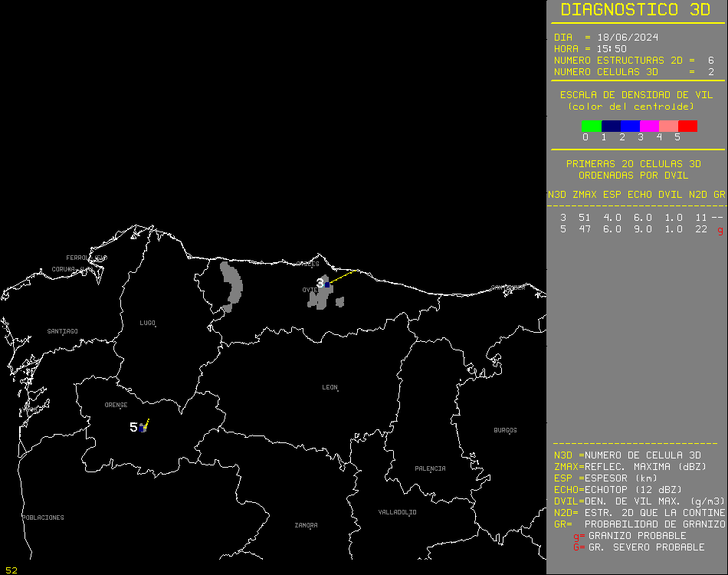Image resolution: width=728 pixels, height=575 pixels.
Task: Select the magenta VIL density swatch for 3
Action: [x=649, y=127]
